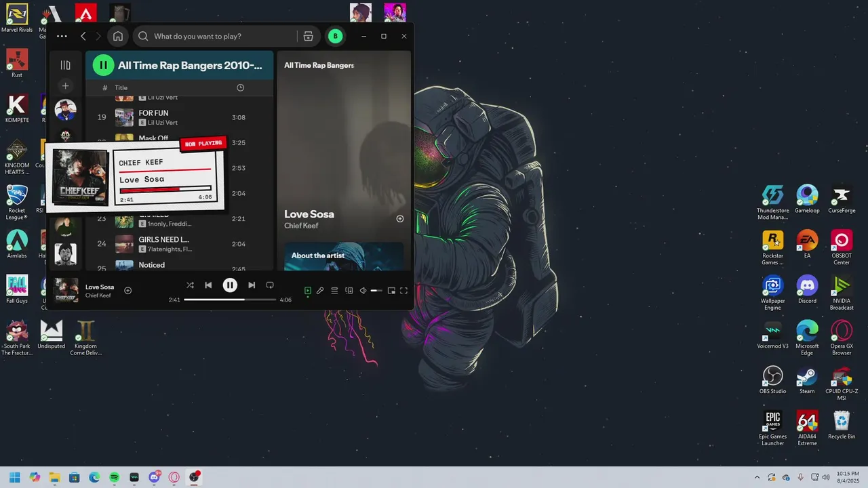Enter full screen player icon
This screenshot has width=868, height=488.
(403, 290)
